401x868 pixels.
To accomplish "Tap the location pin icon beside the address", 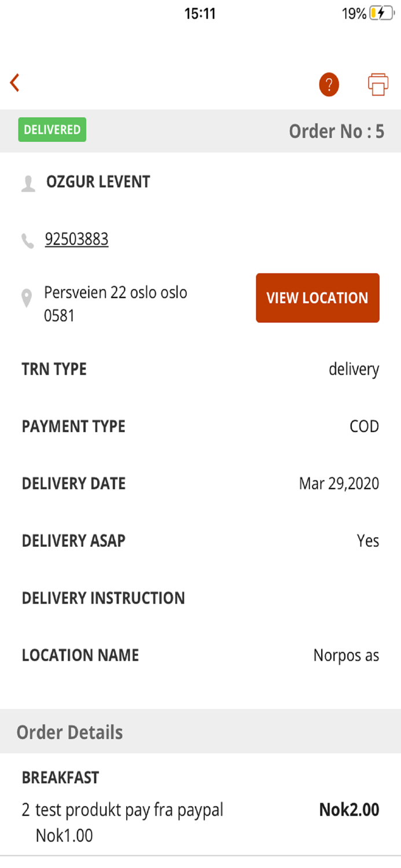I will [x=26, y=296].
